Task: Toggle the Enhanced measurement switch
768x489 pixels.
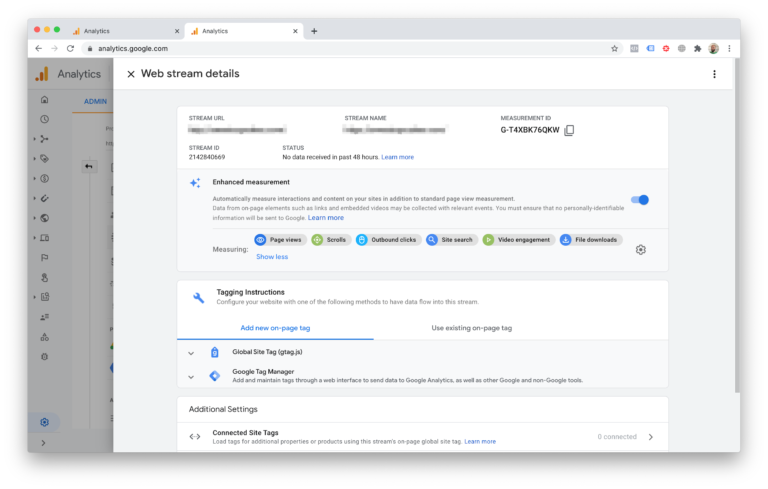Action: pos(640,199)
